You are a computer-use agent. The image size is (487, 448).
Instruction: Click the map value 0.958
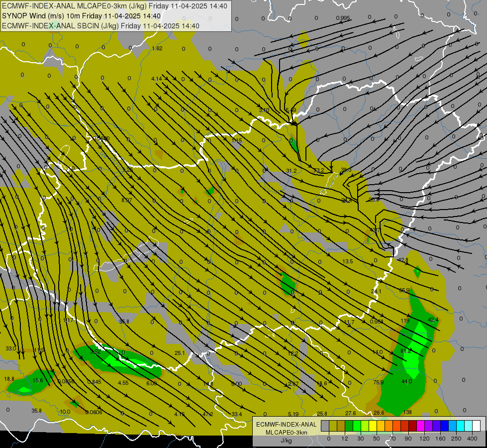(377, 322)
